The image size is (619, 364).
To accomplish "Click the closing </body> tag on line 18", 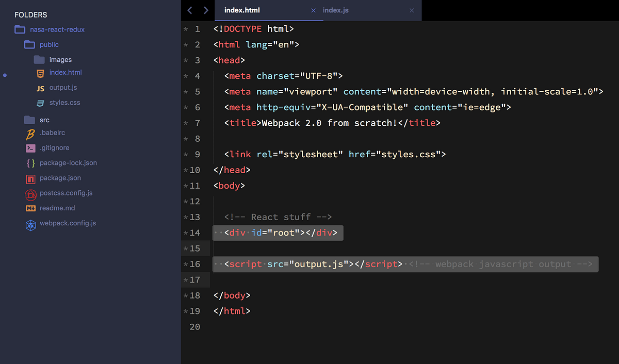I will click(232, 295).
